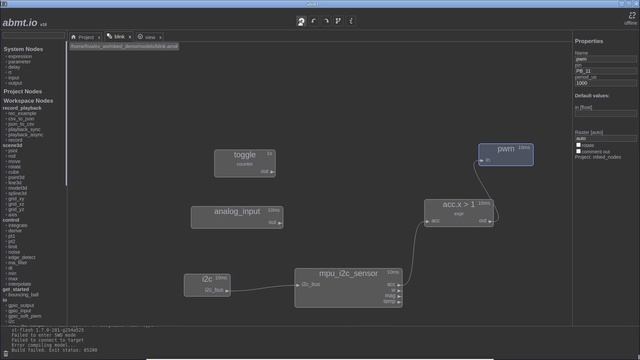Collapse the System Nodes section
Viewport: 640px width, 360px height.
[23, 49]
